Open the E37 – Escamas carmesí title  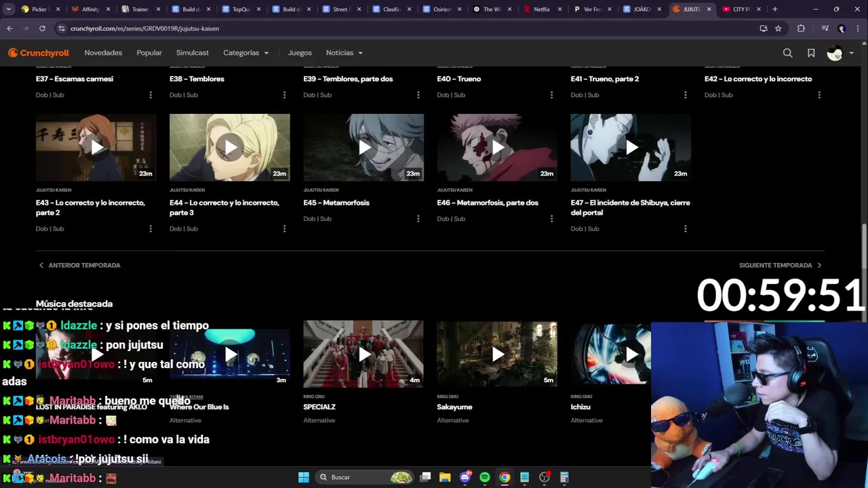point(75,79)
